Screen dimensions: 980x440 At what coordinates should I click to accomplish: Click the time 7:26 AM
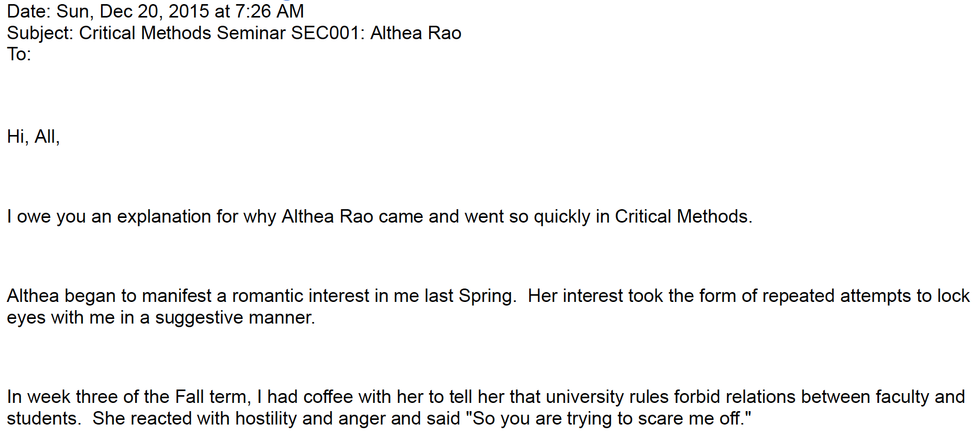269,11
